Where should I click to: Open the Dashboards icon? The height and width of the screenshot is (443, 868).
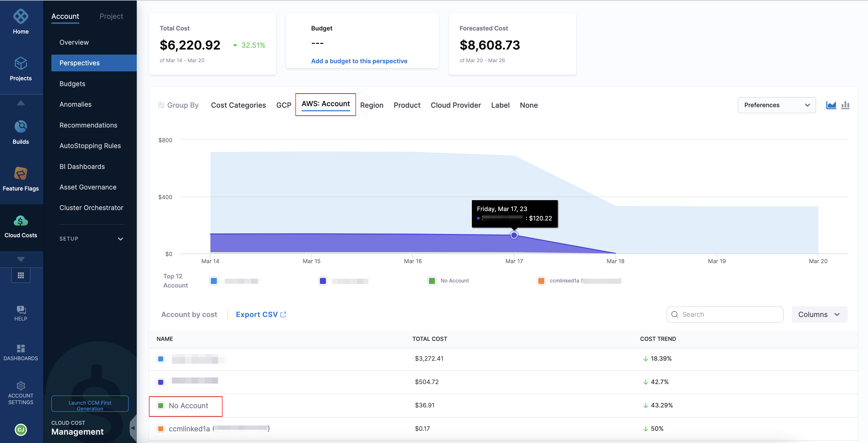click(21, 349)
